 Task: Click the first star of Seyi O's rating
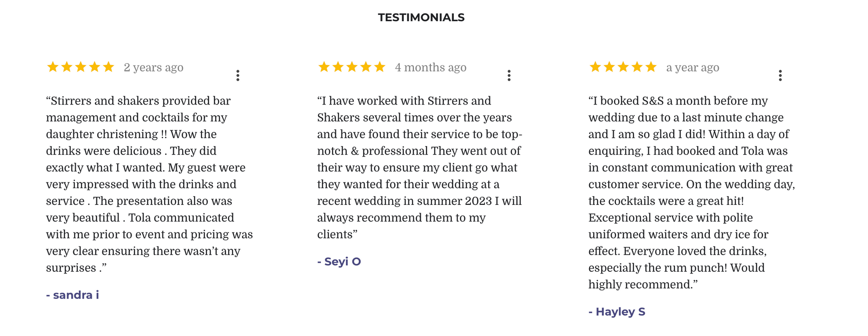pos(324,67)
